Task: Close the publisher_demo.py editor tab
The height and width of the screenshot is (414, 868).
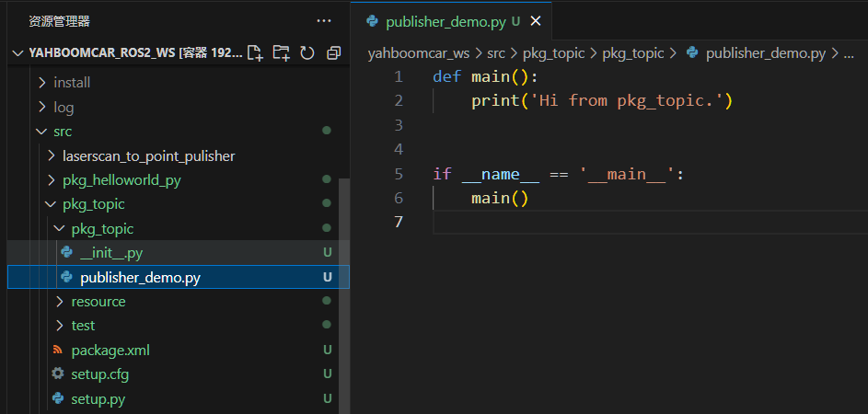Action: 536,21
